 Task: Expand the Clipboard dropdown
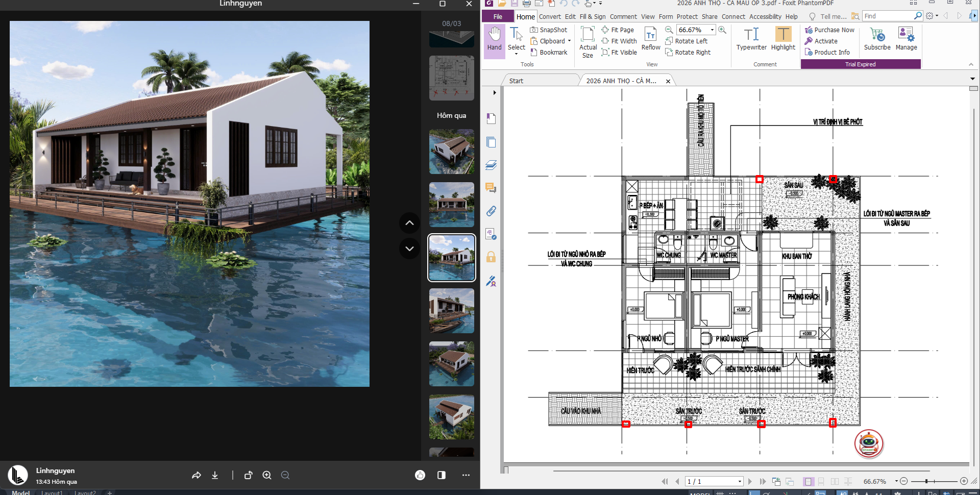tap(569, 41)
